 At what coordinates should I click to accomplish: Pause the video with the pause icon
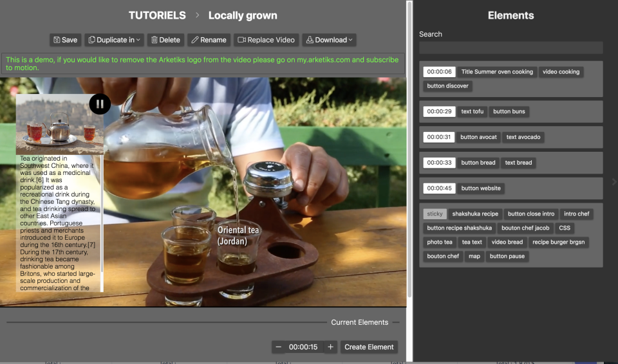[100, 104]
